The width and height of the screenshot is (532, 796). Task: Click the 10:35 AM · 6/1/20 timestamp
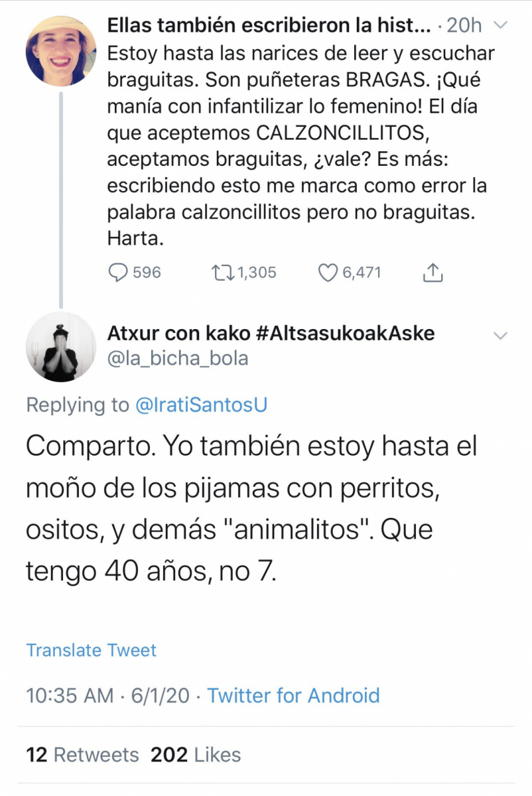point(107,695)
